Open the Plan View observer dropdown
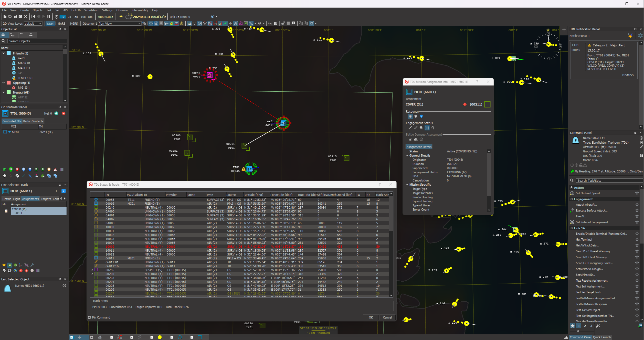 click(119, 23)
